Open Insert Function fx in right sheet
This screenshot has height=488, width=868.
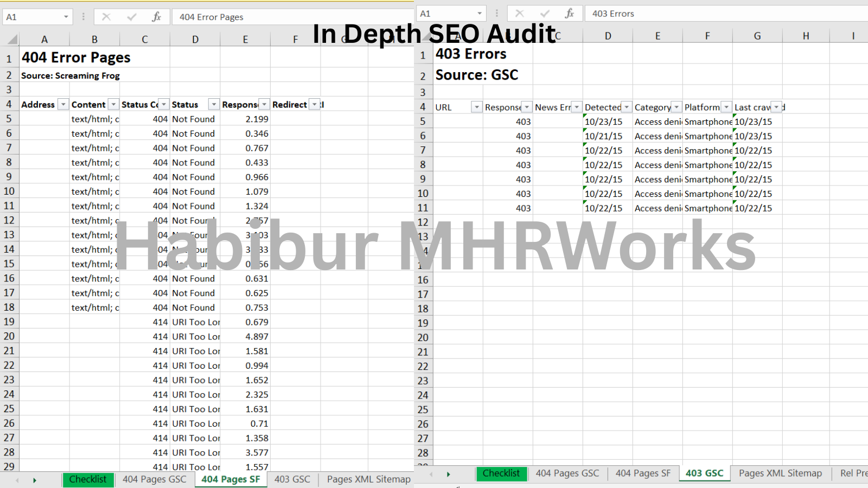click(x=570, y=14)
